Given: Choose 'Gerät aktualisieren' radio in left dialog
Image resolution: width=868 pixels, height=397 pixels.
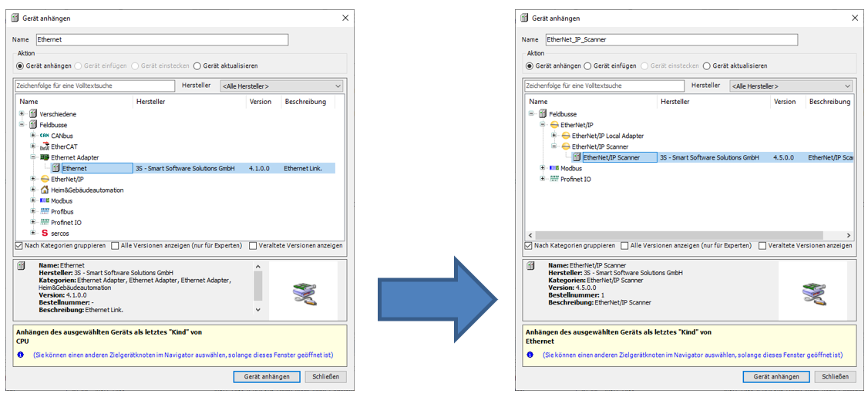Looking at the screenshot, I should [197, 66].
